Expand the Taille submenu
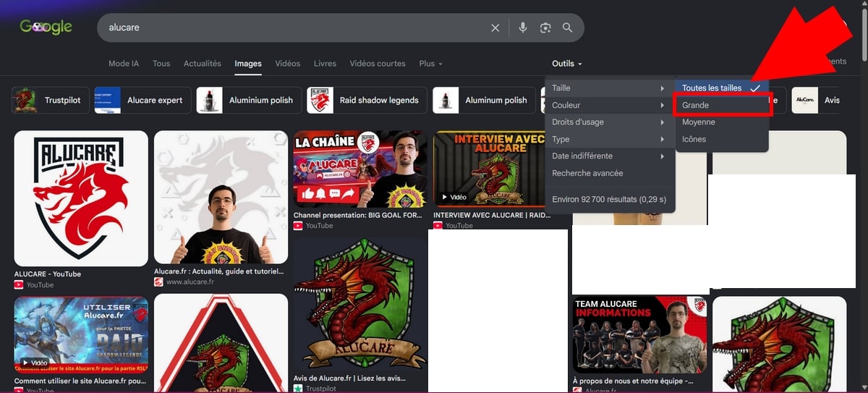This screenshot has width=868, height=393. [610, 88]
